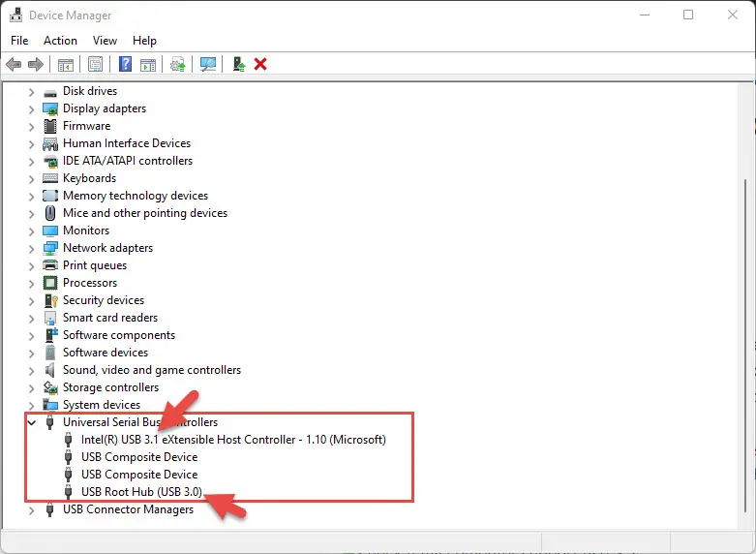
Task: Select the Network adapters label
Action: click(x=107, y=248)
